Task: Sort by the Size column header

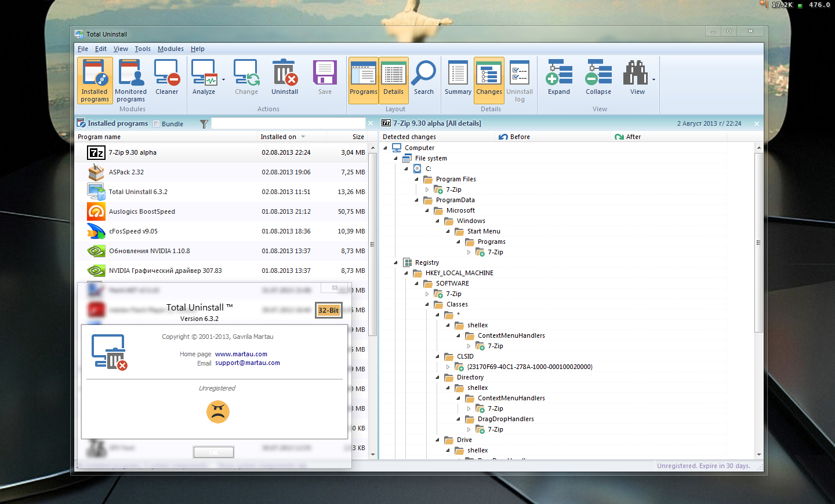Action: pos(347,137)
